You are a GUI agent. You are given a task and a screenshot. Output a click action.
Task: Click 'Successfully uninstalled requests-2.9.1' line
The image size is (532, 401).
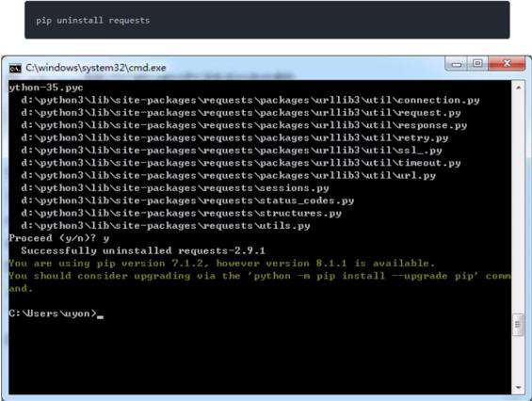tap(143, 250)
